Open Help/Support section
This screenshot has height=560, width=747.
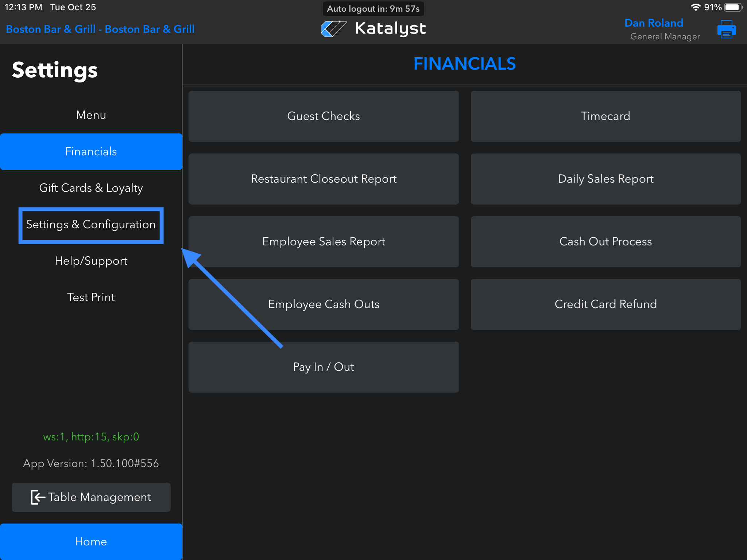(x=91, y=261)
